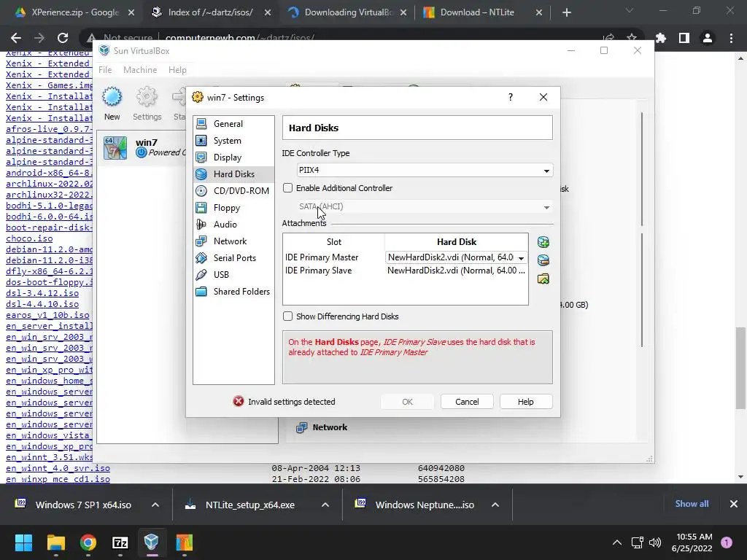The width and height of the screenshot is (747, 560).
Task: Expand Windows Neptune iso download options
Action: click(495, 505)
